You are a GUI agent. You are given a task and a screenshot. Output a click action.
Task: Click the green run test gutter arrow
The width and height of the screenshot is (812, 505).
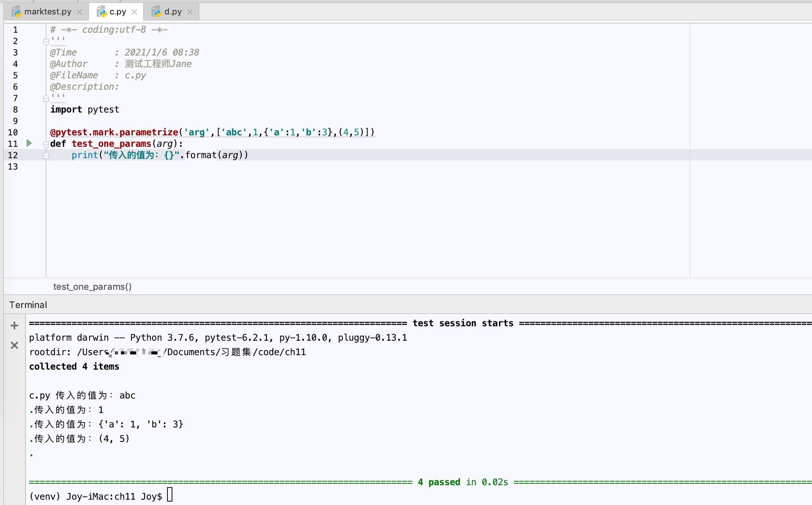tap(29, 143)
